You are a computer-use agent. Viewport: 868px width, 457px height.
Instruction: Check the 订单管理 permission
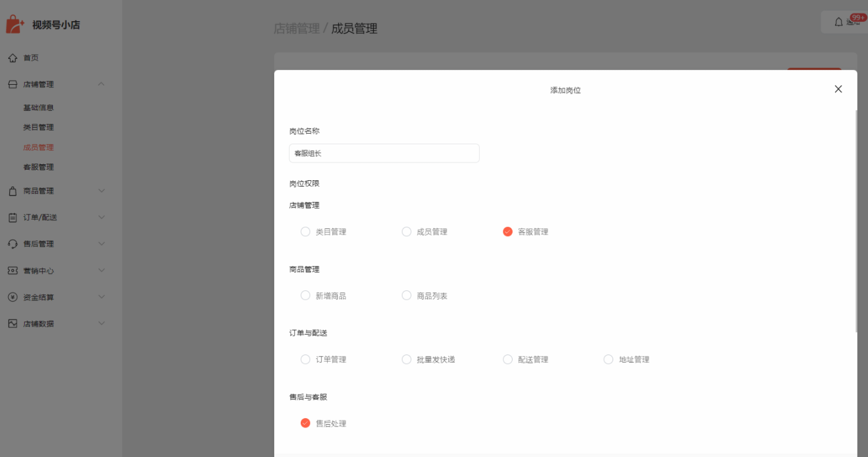(x=305, y=359)
